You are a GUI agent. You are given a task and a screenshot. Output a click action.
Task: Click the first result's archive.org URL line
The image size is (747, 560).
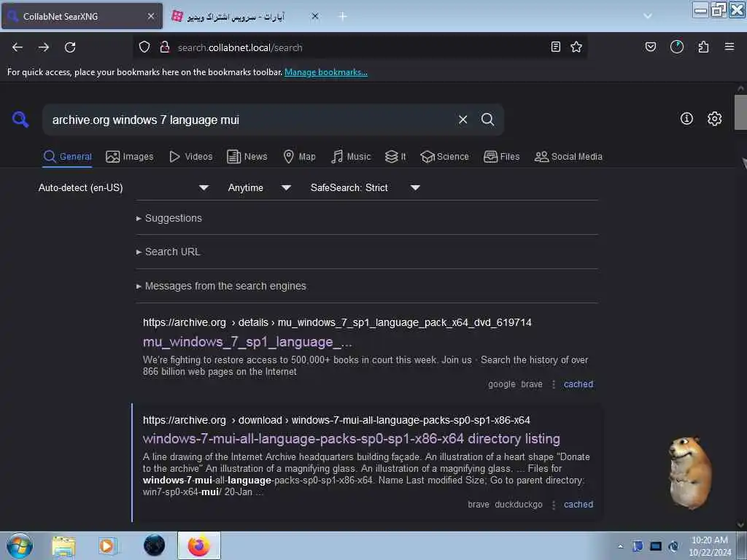tap(337, 322)
